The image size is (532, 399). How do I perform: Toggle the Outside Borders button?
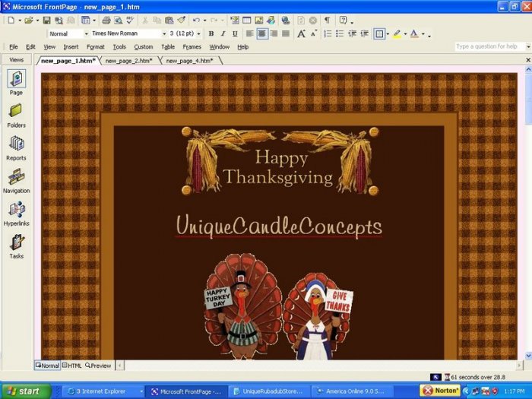[x=379, y=33]
